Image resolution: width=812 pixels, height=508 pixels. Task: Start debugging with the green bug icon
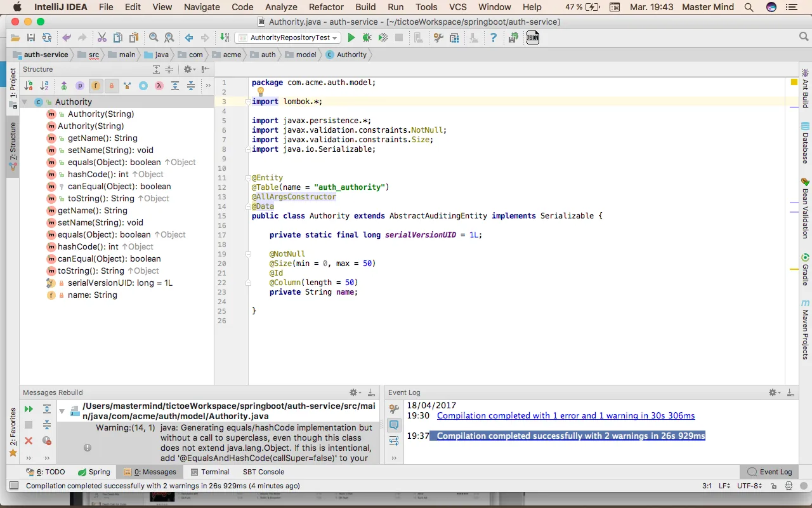coord(367,38)
